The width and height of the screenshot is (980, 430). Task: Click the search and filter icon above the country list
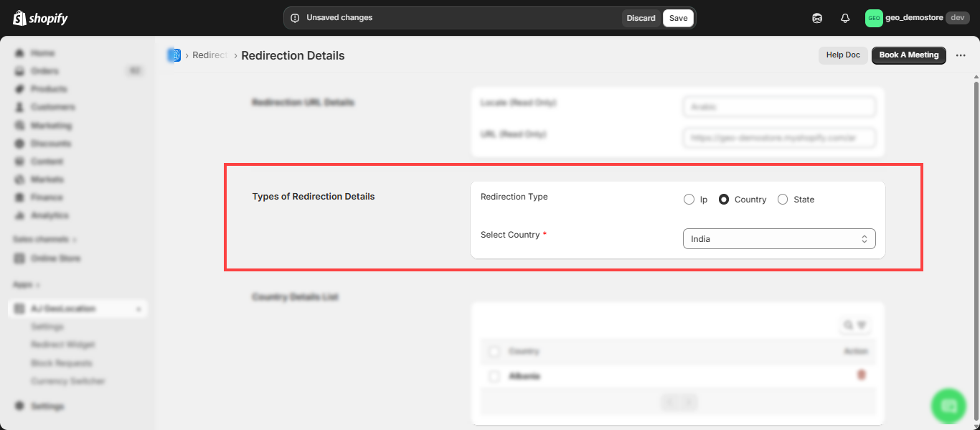point(854,325)
